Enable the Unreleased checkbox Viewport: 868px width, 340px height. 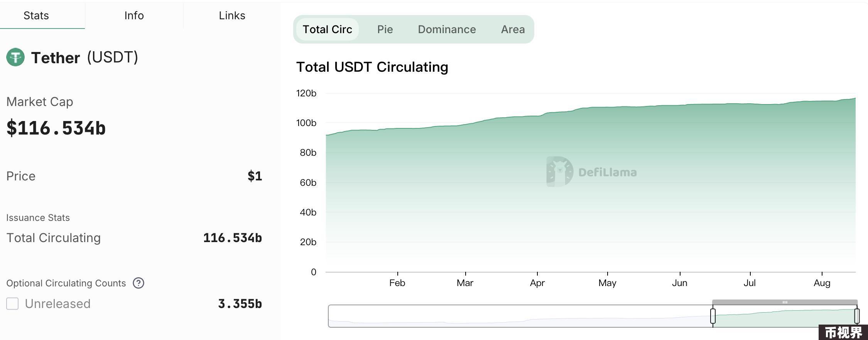point(12,304)
